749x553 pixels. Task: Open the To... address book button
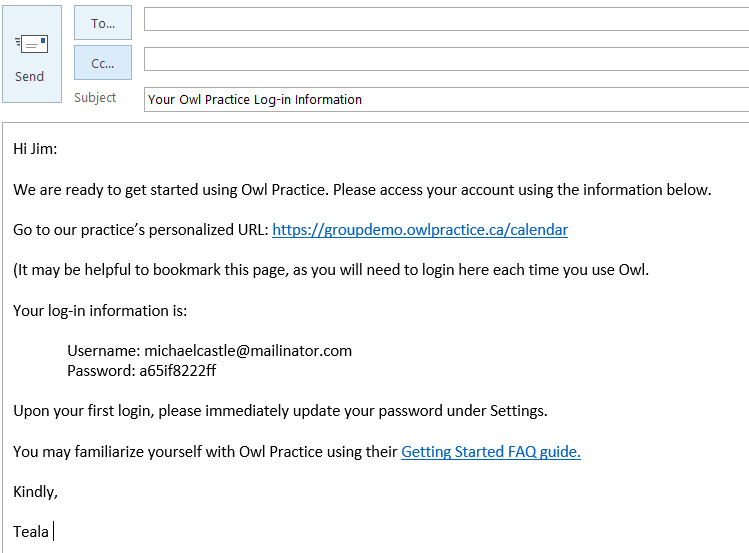[x=103, y=22]
